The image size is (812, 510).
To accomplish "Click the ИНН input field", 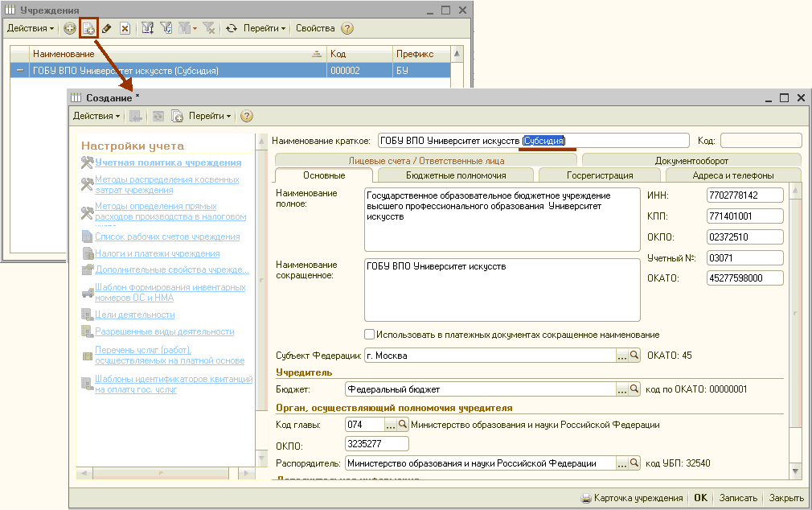I will coord(744,195).
